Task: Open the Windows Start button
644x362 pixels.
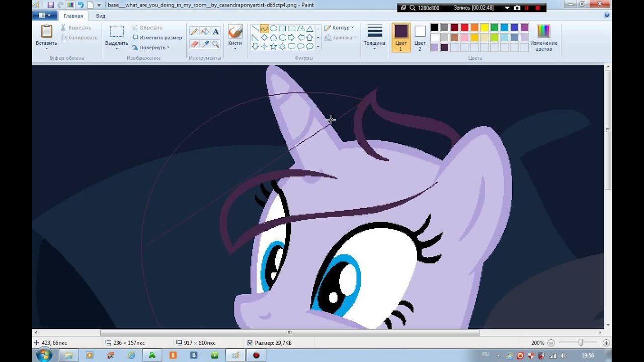Action: click(x=44, y=355)
